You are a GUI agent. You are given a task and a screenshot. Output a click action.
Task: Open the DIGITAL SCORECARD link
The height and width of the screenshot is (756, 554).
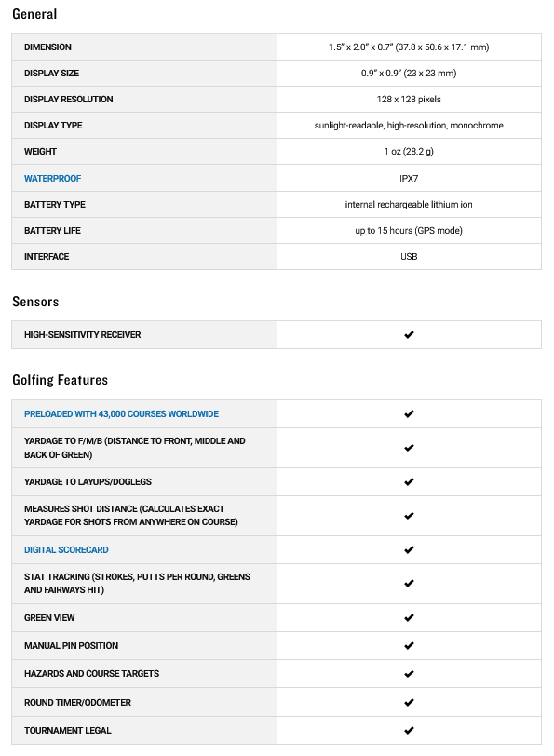[x=66, y=550]
